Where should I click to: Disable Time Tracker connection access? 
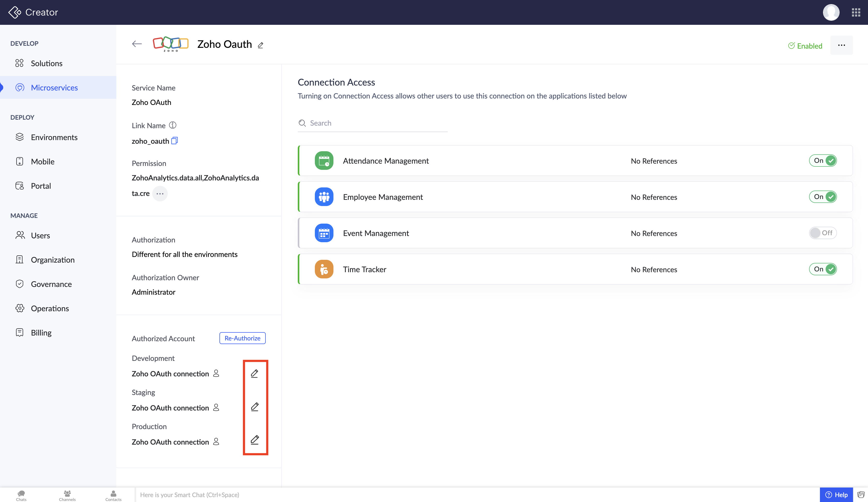coord(823,269)
